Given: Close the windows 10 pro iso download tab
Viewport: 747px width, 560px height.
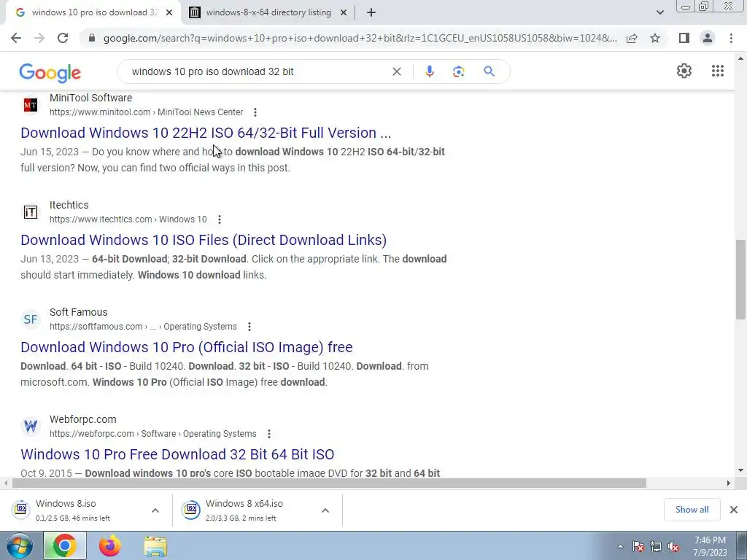Looking at the screenshot, I should coord(169,12).
